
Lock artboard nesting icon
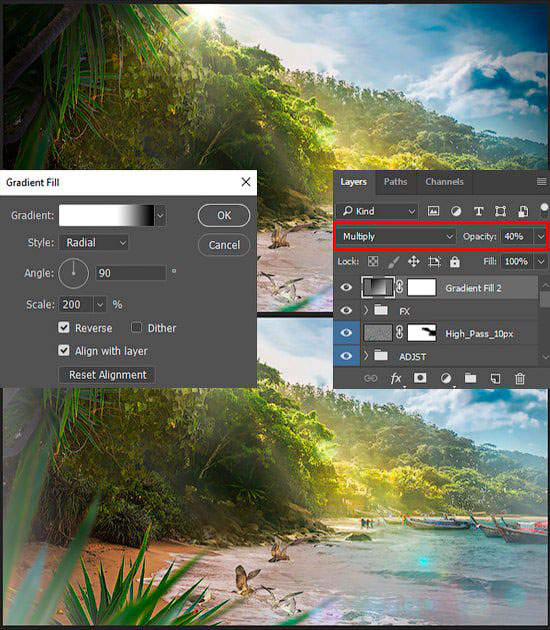[434, 262]
